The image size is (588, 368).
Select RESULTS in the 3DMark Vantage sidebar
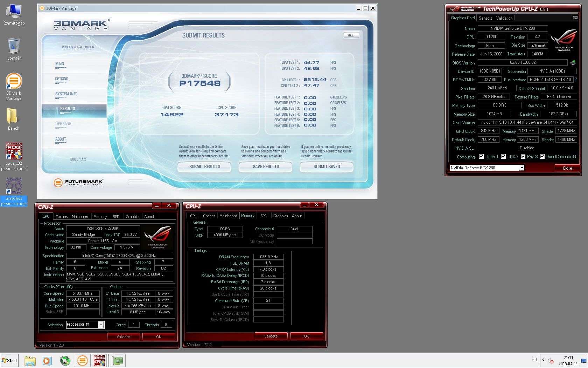coord(74,111)
